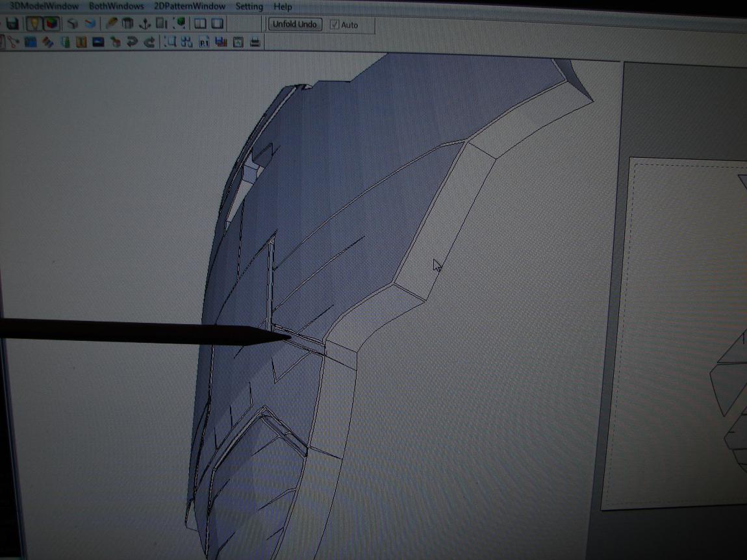
Task: Click the printer icon
Action: pyautogui.click(x=255, y=43)
